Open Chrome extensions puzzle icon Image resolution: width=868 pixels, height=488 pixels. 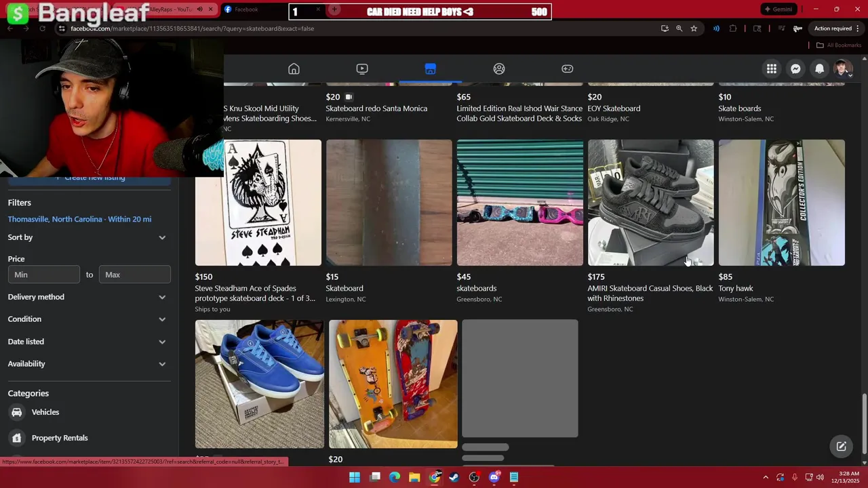pyautogui.click(x=733, y=28)
